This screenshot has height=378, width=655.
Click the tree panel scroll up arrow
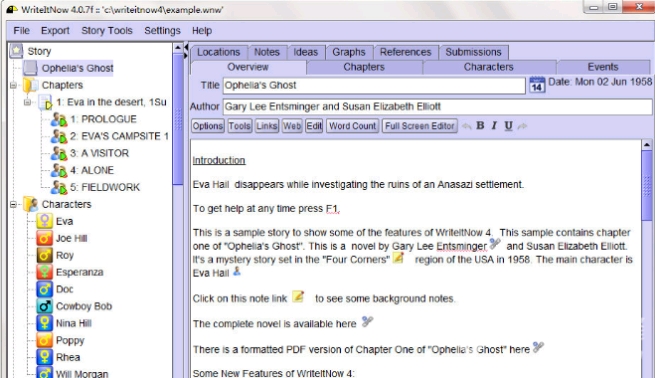coord(178,48)
